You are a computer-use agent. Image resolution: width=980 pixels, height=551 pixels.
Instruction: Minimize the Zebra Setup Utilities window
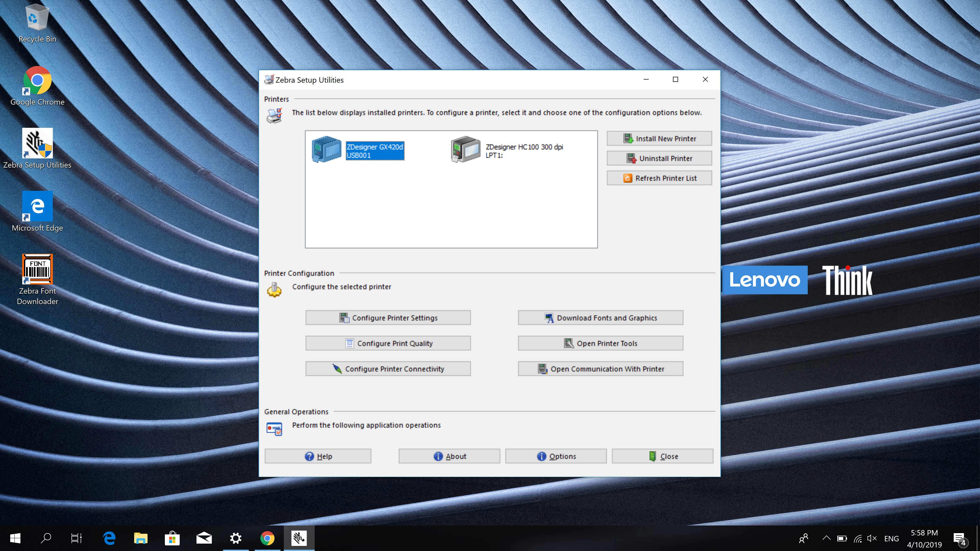click(x=646, y=80)
